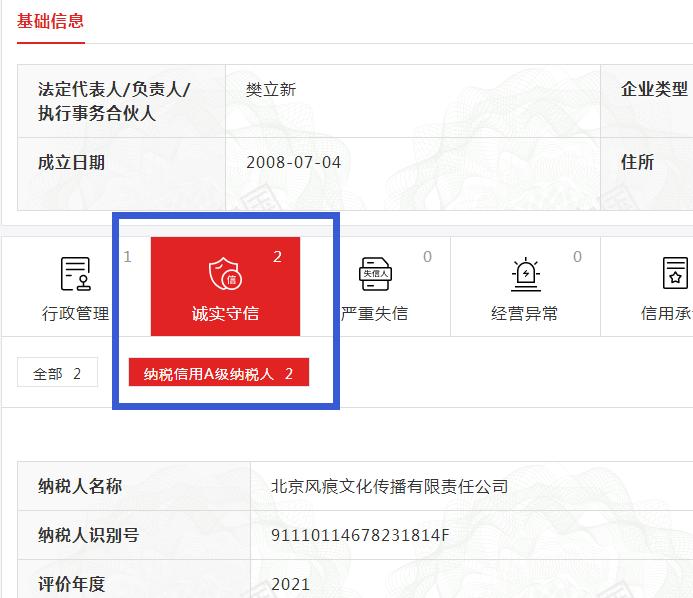Select the 行政管理 tab label
The height and width of the screenshot is (598, 693).
pyautogui.click(x=75, y=313)
